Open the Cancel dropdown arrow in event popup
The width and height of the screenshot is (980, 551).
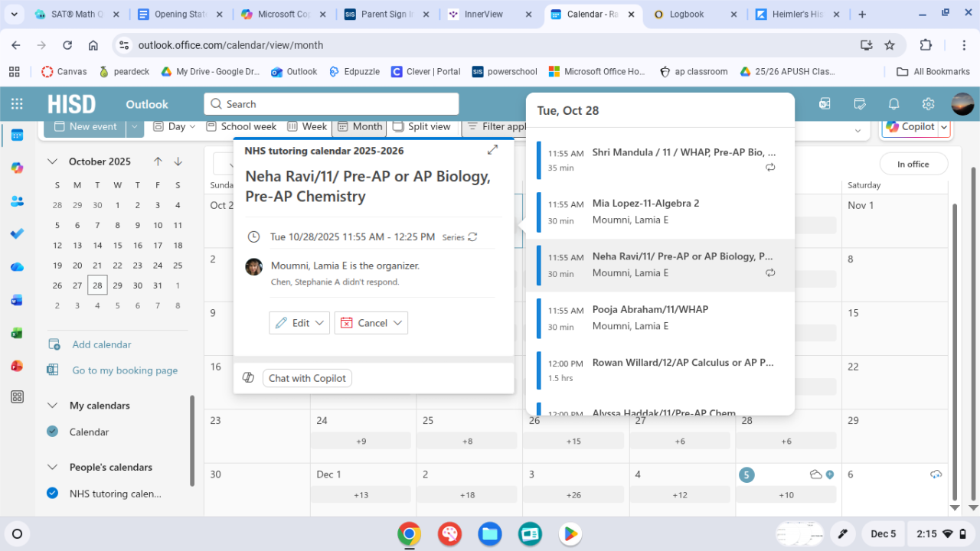click(x=398, y=323)
